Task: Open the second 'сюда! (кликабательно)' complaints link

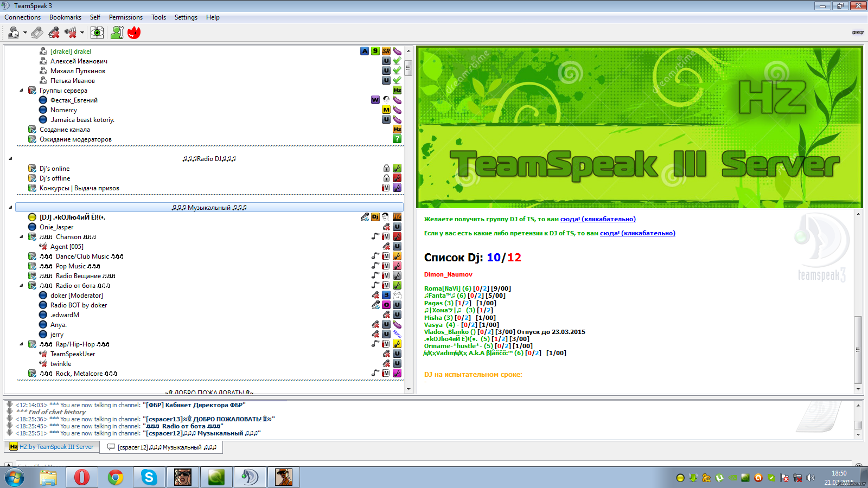Action: [637, 233]
